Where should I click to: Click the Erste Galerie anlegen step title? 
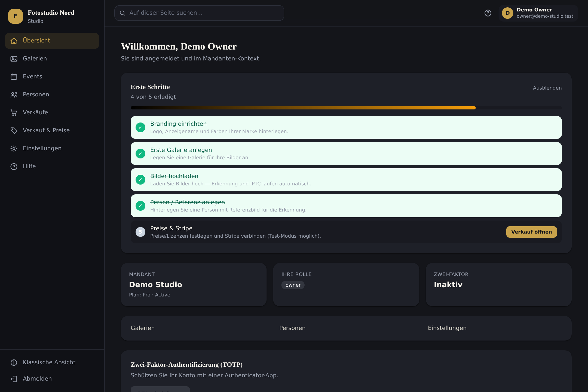(x=181, y=150)
